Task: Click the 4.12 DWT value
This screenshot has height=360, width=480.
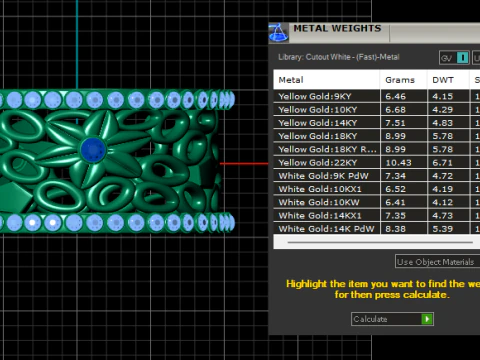Action: point(443,202)
